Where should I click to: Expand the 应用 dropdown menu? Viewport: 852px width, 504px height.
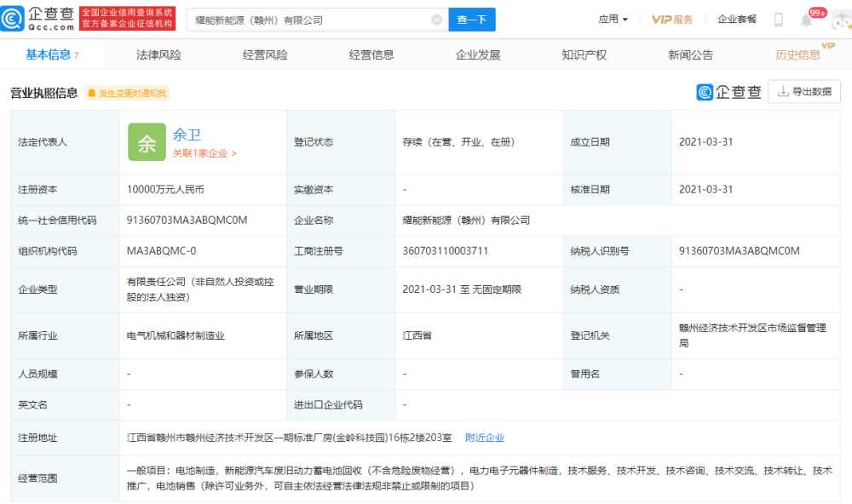point(613,20)
